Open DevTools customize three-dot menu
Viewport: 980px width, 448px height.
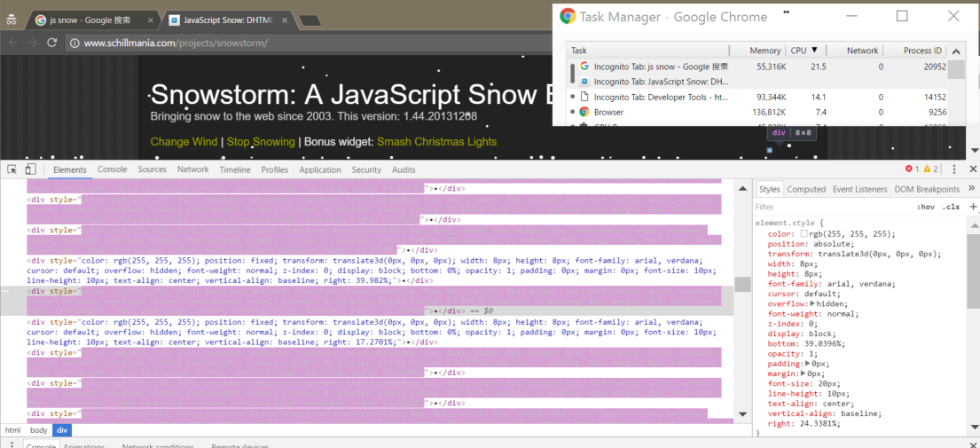pos(954,169)
